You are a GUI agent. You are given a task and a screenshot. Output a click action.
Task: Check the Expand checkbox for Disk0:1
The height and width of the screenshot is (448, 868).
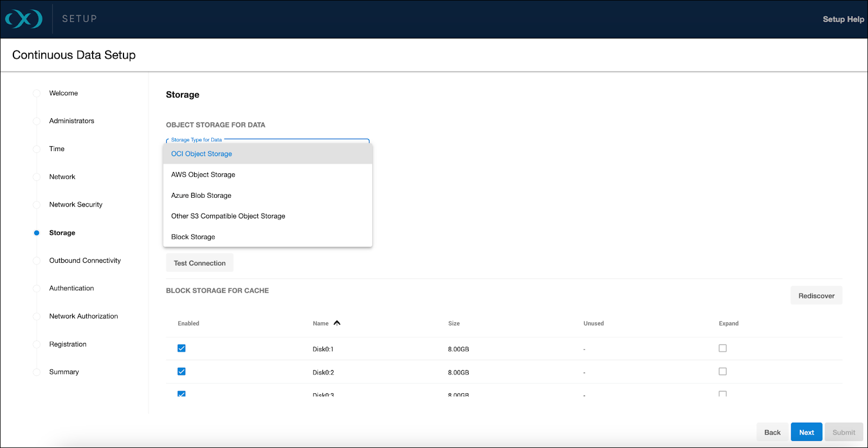[722, 348]
